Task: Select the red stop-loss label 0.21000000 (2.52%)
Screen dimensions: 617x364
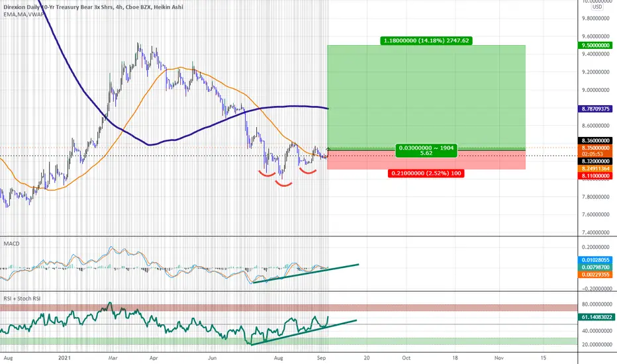Action: [x=426, y=173]
